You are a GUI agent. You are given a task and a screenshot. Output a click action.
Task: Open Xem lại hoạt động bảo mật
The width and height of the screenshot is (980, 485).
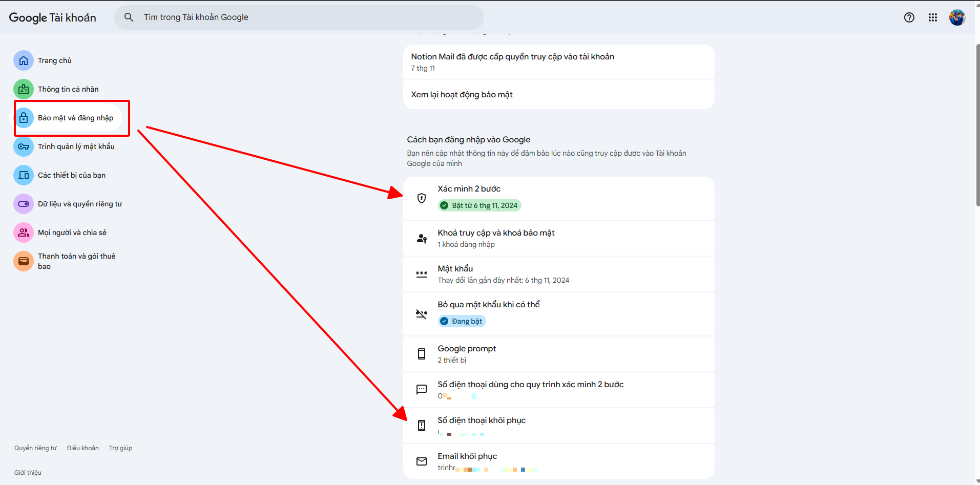[558, 95]
